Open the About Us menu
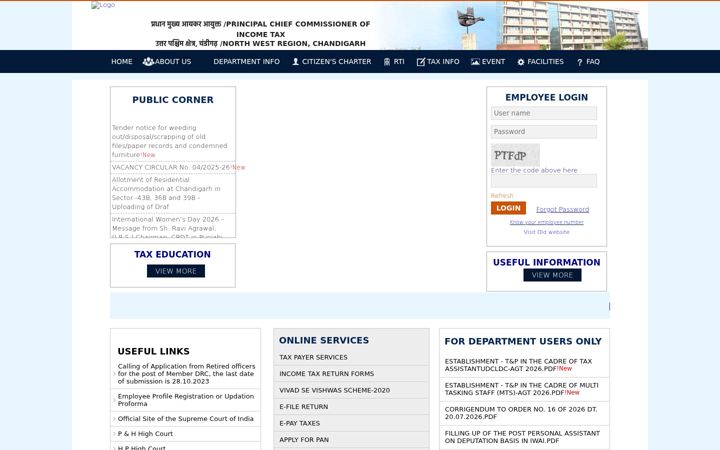The height and width of the screenshot is (450, 720). pos(173,62)
